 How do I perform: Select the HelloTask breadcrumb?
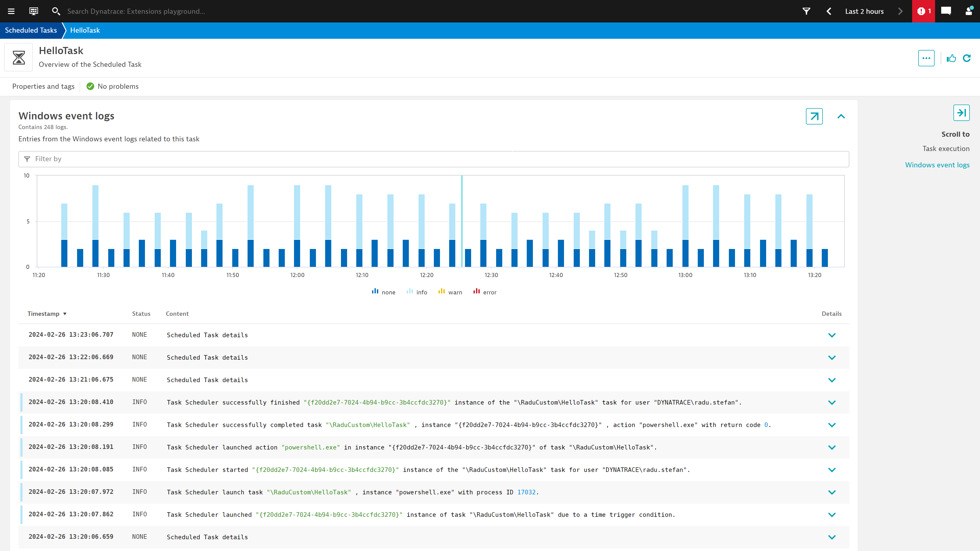(85, 30)
